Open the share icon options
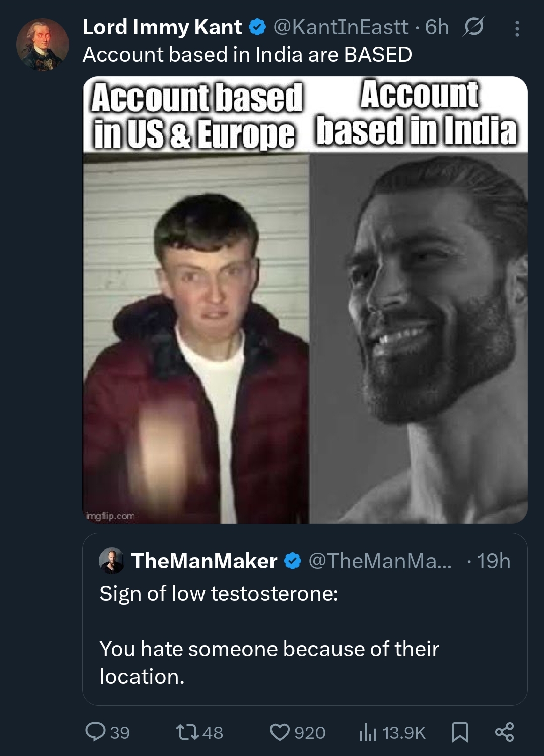The image size is (544, 756). [504, 732]
